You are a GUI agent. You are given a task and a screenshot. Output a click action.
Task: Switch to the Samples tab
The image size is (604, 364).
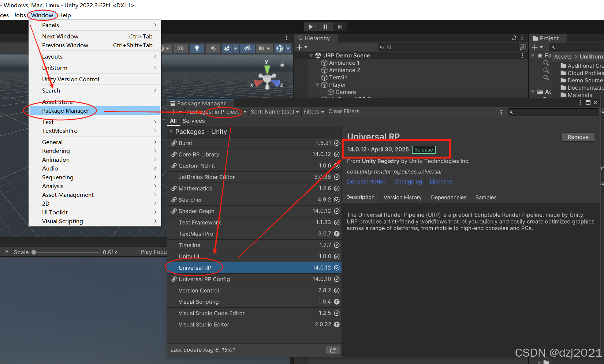[486, 198]
